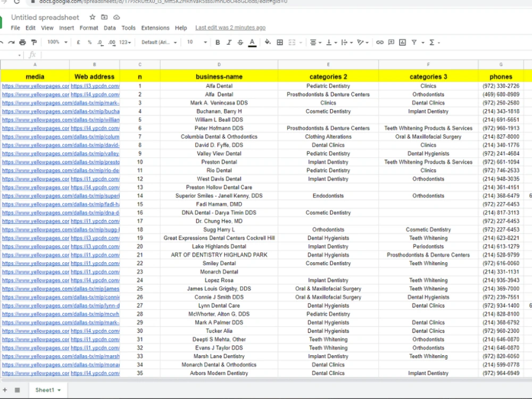
Task: Open the name box dropdown arrow
Action: point(19,55)
